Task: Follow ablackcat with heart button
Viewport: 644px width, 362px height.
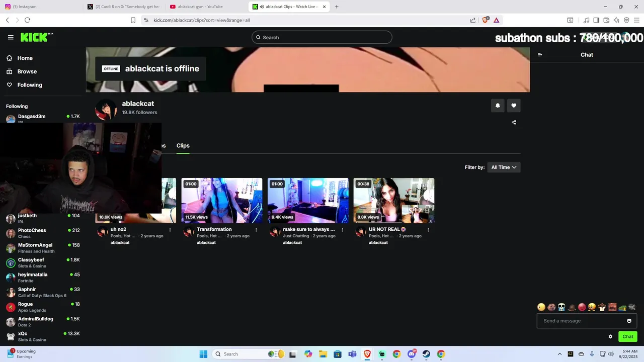Action: [514, 106]
